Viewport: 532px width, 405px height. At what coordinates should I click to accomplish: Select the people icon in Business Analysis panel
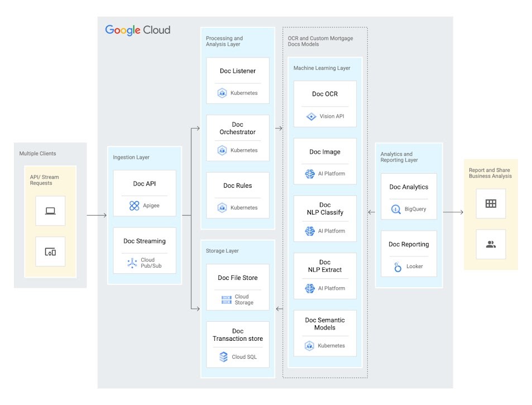click(490, 244)
